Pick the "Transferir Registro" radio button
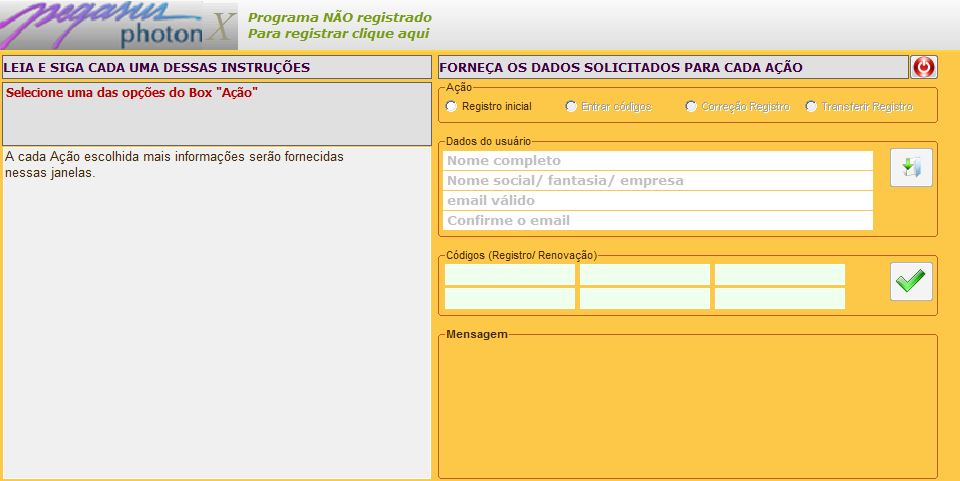This screenshot has height=481, width=960. coord(811,106)
